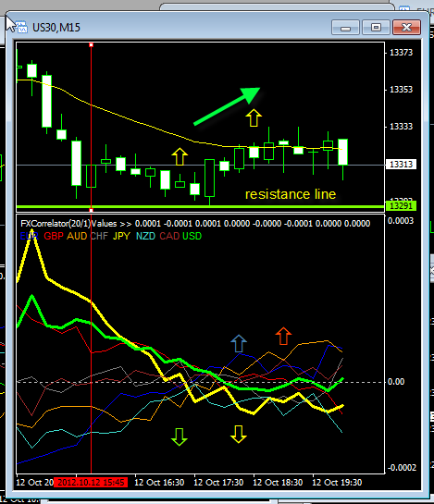Click the GBP legend label
Viewport: 434px width, 504px height.
coord(54,236)
